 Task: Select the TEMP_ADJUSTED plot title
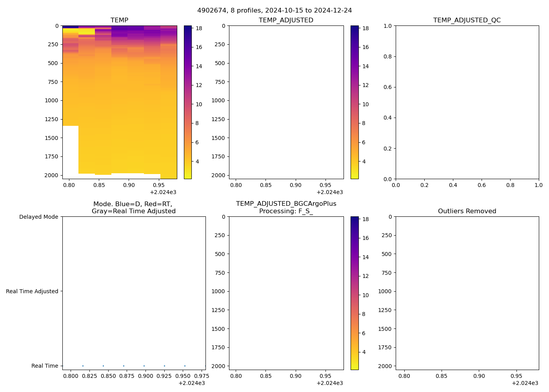286,20
